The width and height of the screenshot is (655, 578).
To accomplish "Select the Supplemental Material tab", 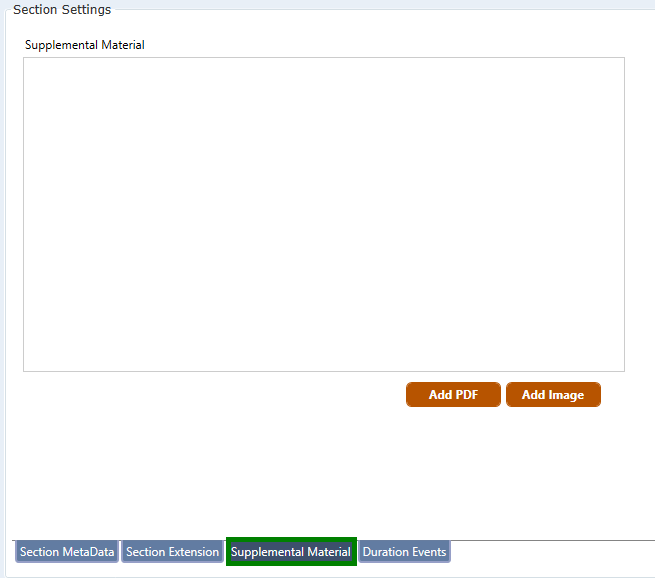I will coord(290,552).
